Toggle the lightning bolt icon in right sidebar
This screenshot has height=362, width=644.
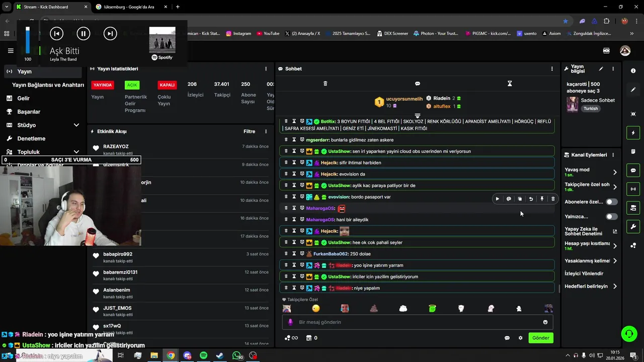633,133
